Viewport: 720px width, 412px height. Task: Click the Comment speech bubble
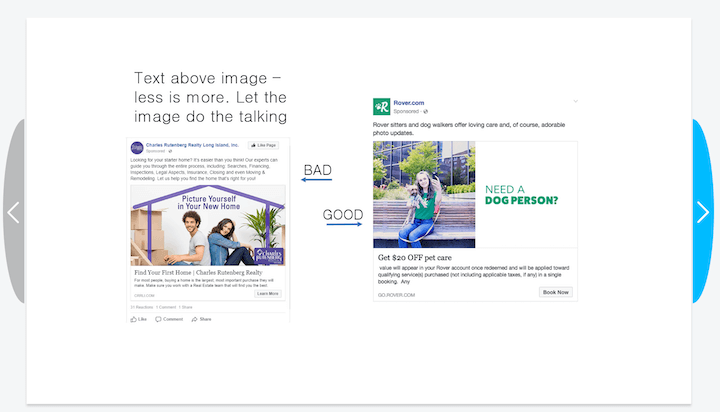tap(159, 319)
